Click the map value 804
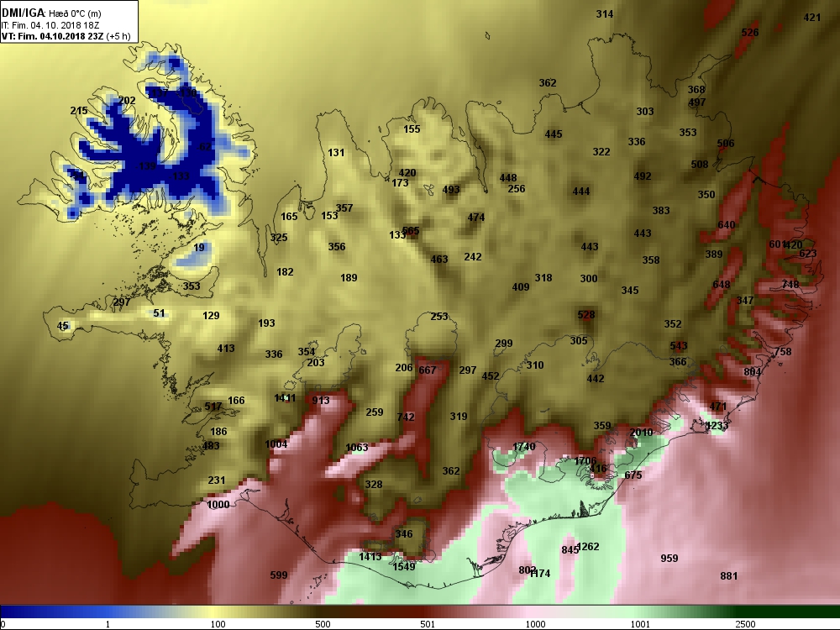 pyautogui.click(x=753, y=372)
